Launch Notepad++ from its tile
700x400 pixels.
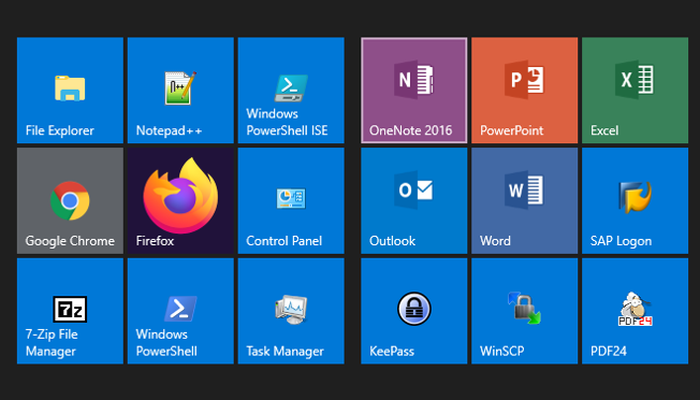[x=180, y=90]
